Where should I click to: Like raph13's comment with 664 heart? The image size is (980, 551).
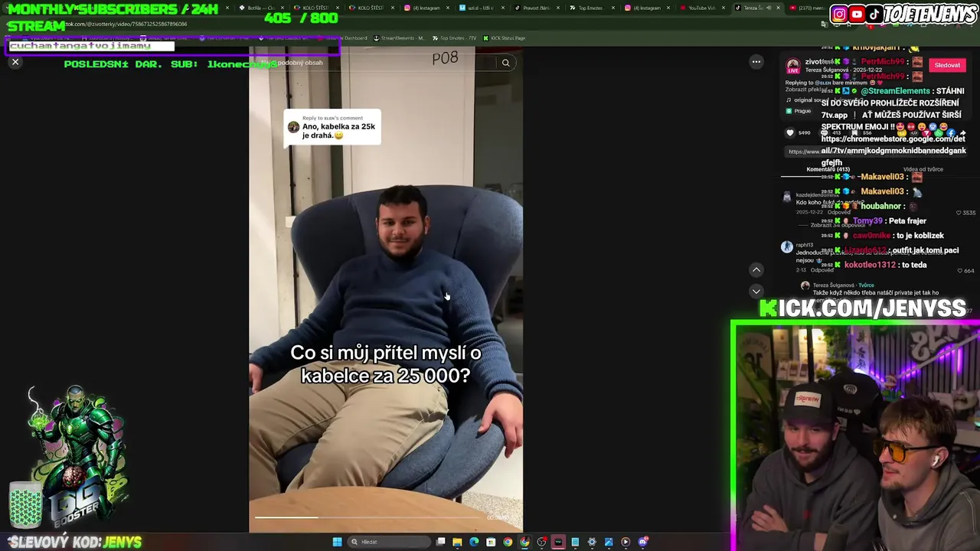(x=960, y=270)
